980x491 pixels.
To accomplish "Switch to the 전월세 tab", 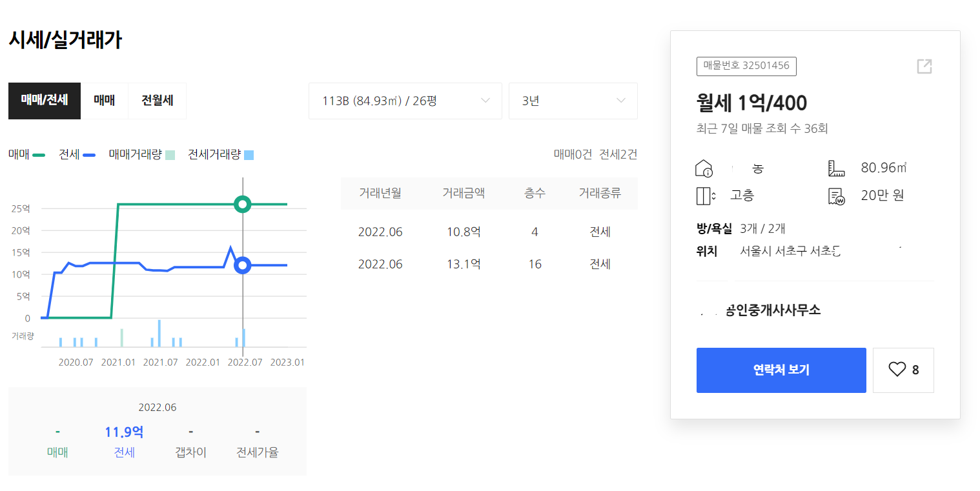I will [x=158, y=101].
